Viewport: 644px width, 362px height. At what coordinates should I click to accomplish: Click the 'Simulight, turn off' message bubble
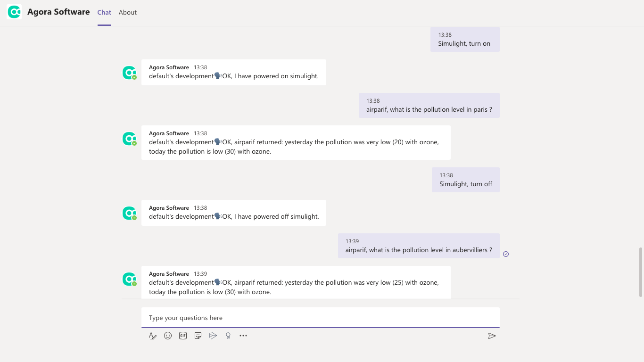click(465, 180)
